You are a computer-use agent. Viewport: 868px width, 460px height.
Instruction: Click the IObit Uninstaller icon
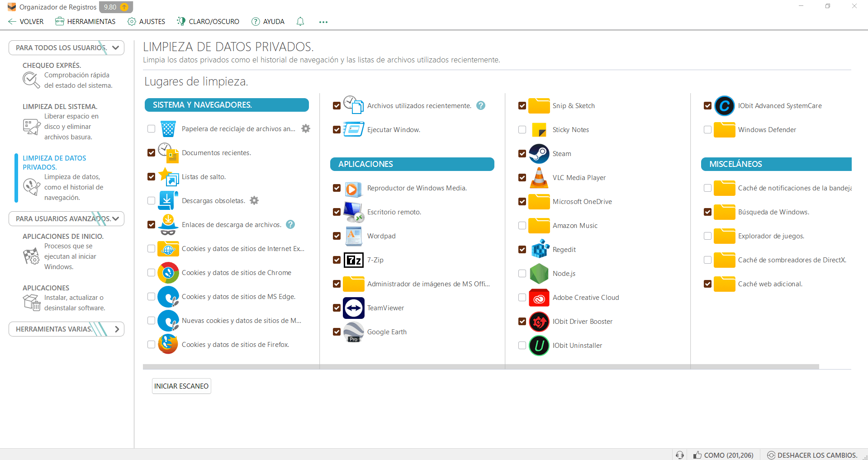539,346
